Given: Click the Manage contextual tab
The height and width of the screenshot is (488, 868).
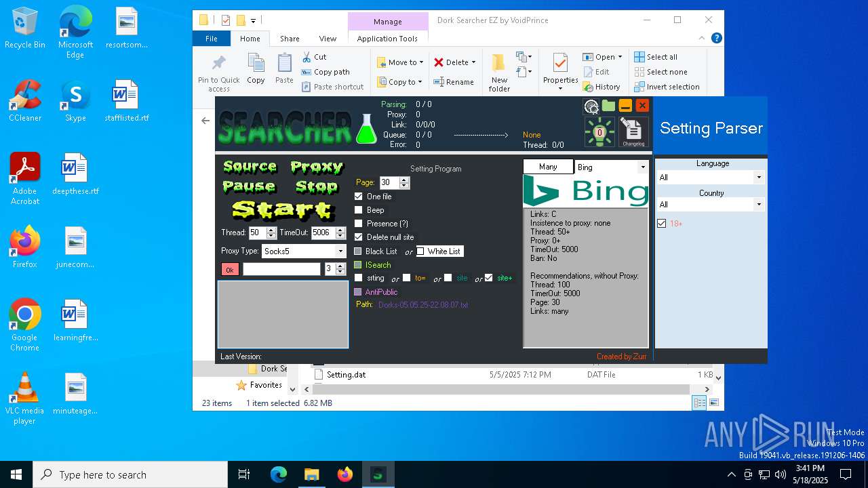Looking at the screenshot, I should (x=388, y=22).
